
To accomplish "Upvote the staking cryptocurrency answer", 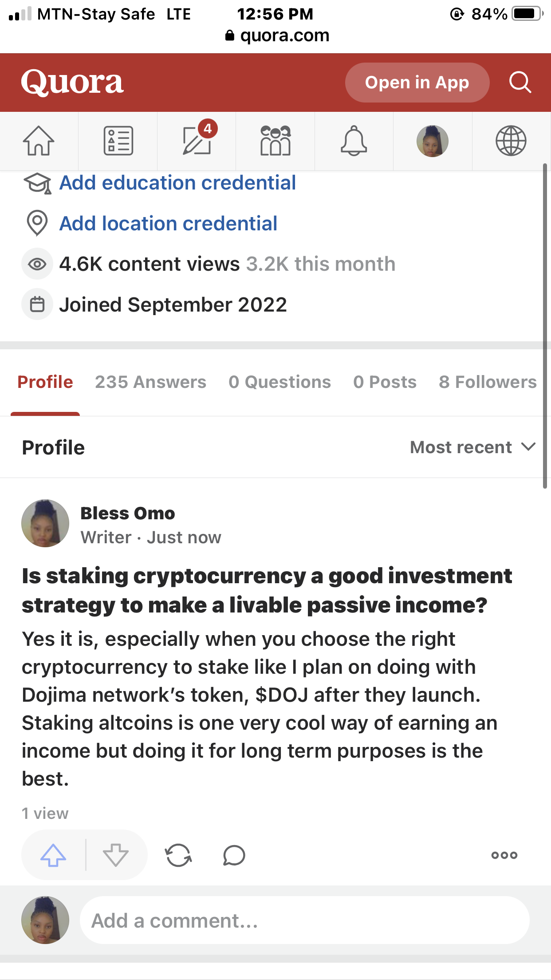I will [x=53, y=855].
